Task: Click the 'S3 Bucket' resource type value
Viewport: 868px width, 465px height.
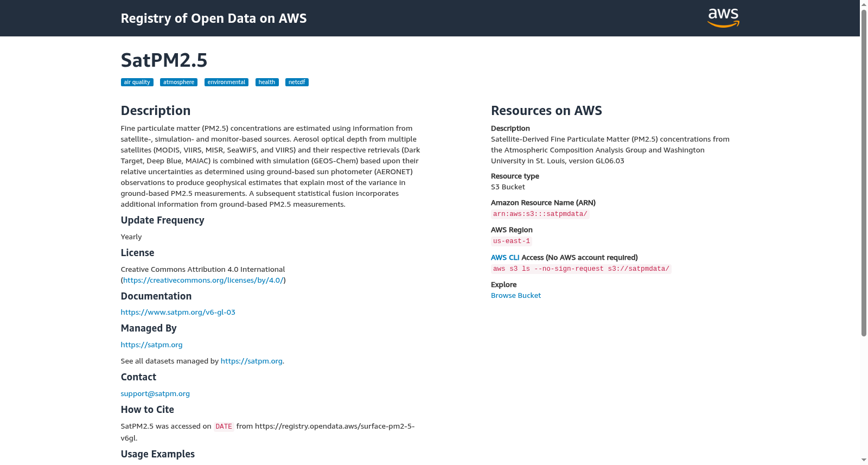Action: [x=508, y=187]
